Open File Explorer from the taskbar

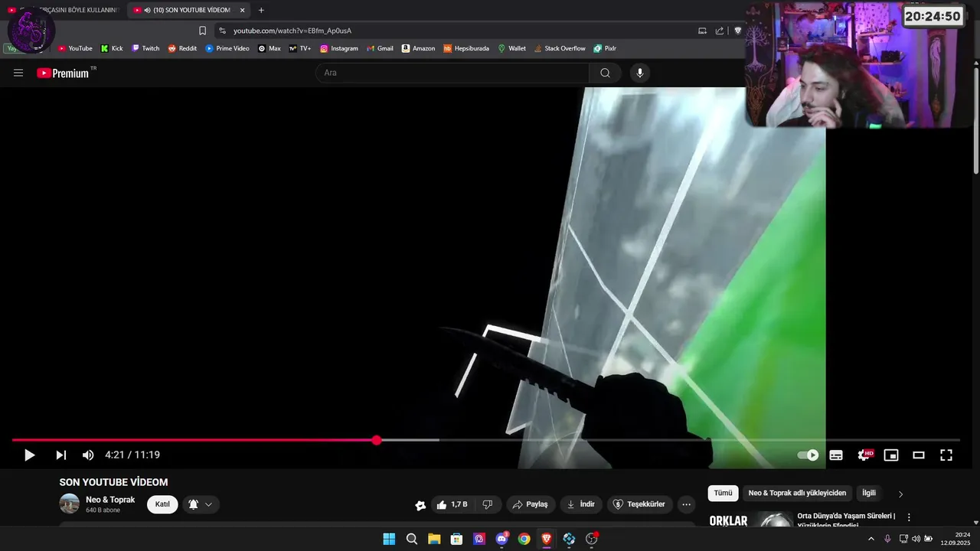(434, 539)
